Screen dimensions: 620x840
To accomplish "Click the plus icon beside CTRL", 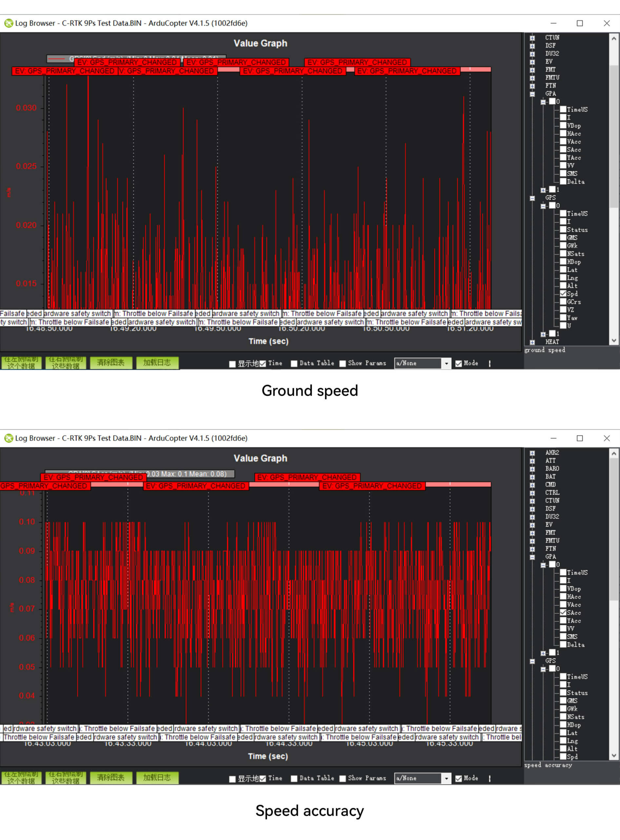I will click(532, 493).
